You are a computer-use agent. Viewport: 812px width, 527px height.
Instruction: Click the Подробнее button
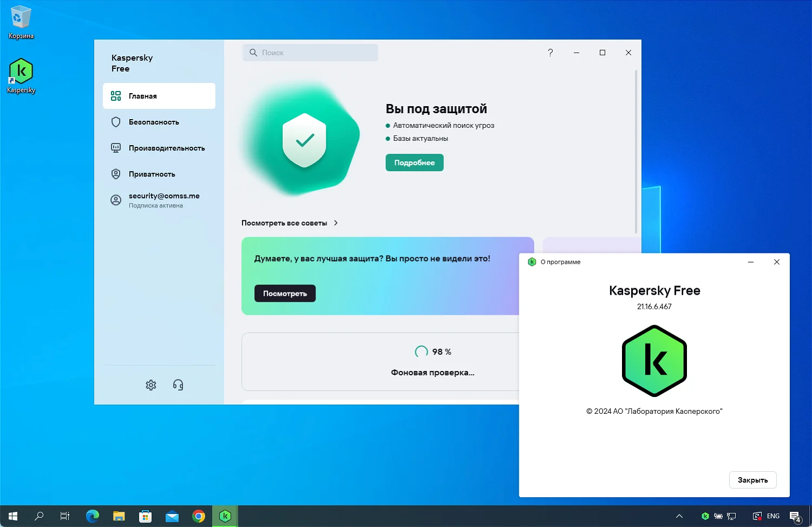click(x=415, y=162)
